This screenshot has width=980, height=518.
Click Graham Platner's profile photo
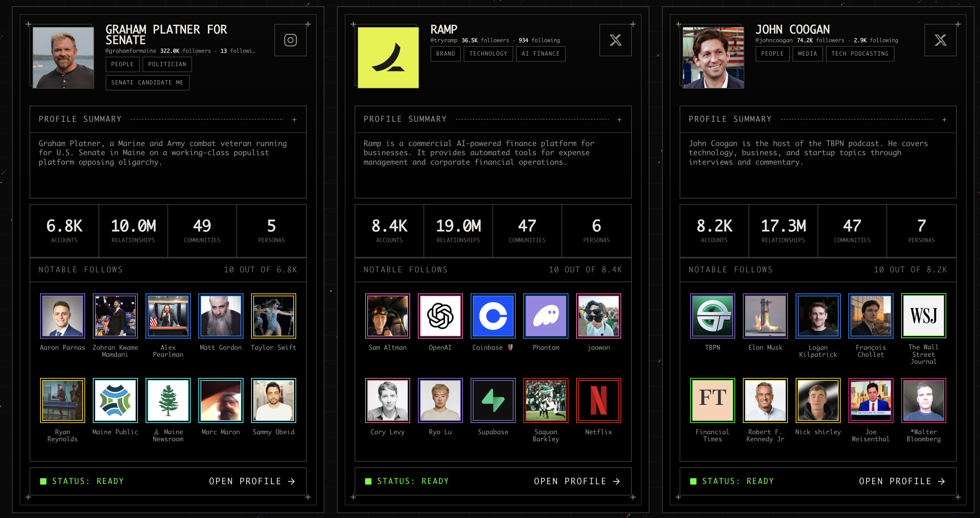63,57
